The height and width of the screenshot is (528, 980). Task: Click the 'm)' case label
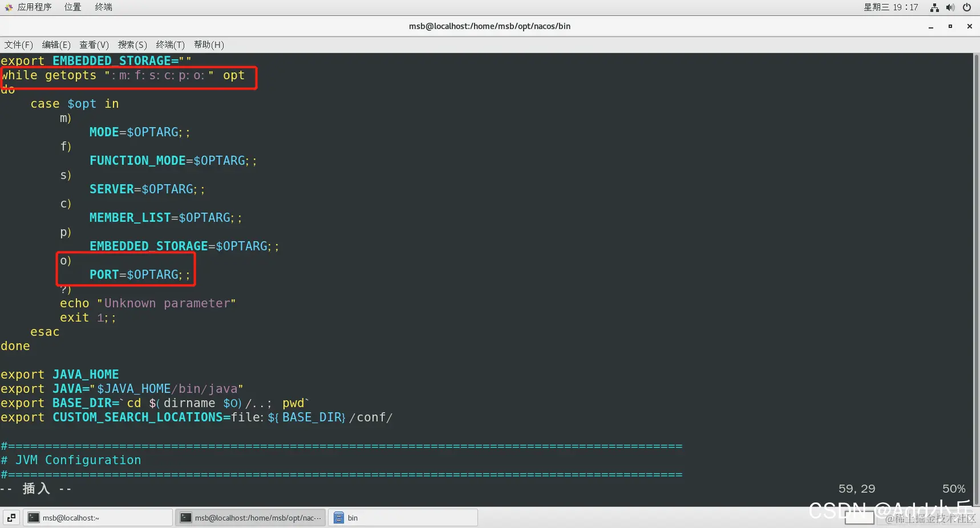point(66,118)
